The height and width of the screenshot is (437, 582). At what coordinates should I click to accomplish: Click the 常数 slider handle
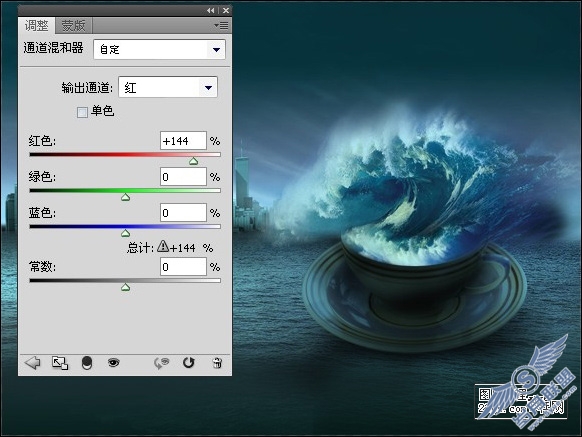(125, 287)
